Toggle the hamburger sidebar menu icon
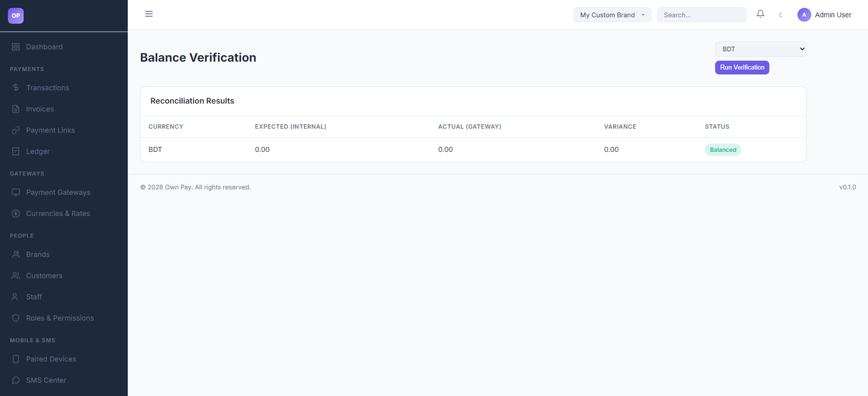Image resolution: width=868 pixels, height=396 pixels. point(149,14)
